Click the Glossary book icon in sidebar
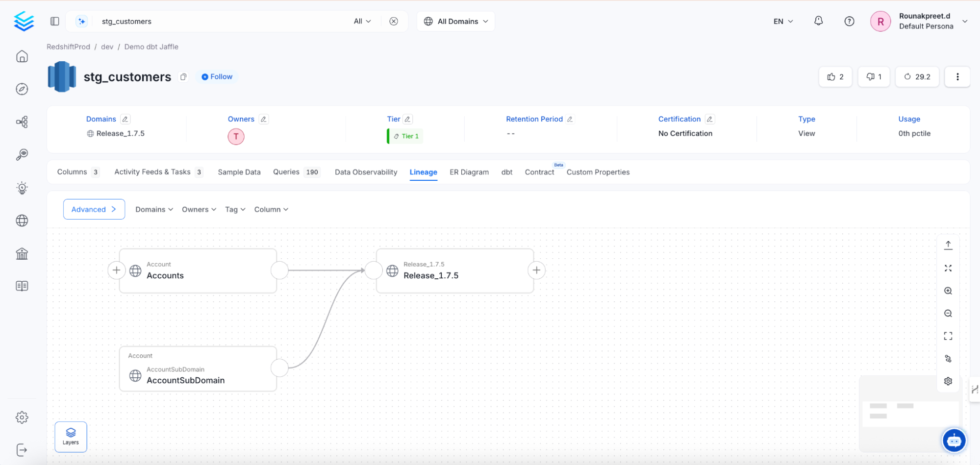The width and height of the screenshot is (980, 465). 22,286
